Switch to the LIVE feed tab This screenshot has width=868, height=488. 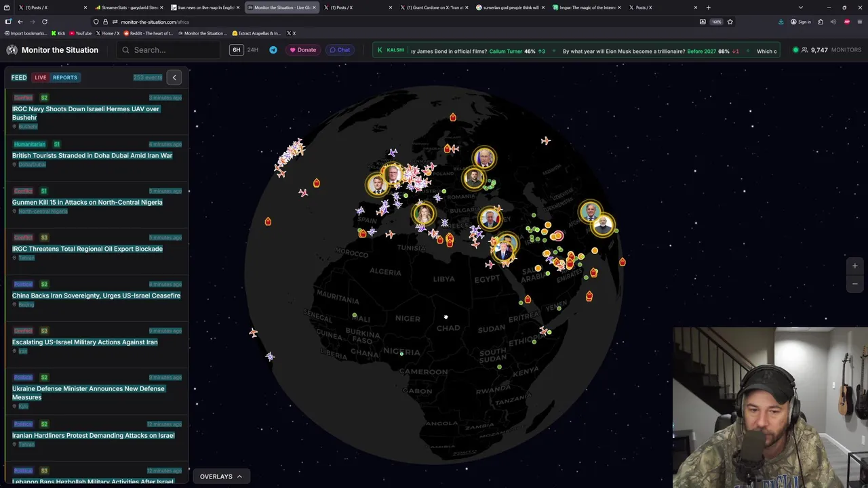tap(41, 77)
